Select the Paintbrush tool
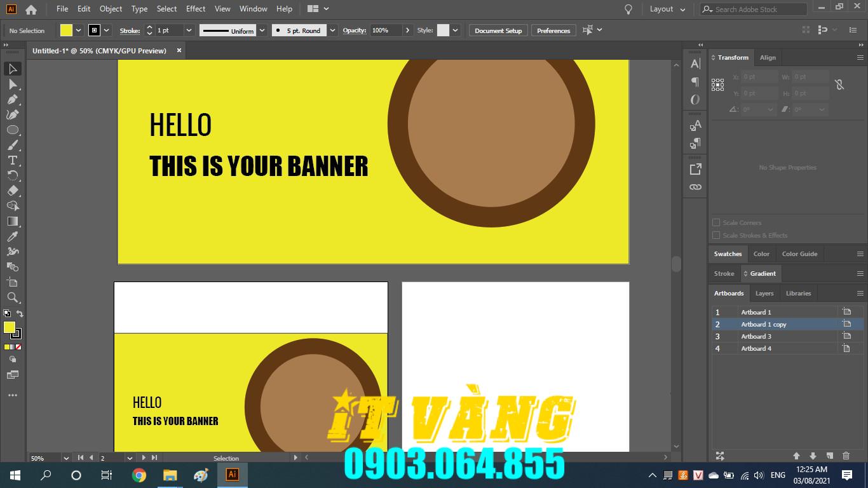This screenshot has width=868, height=488. coord(13,145)
